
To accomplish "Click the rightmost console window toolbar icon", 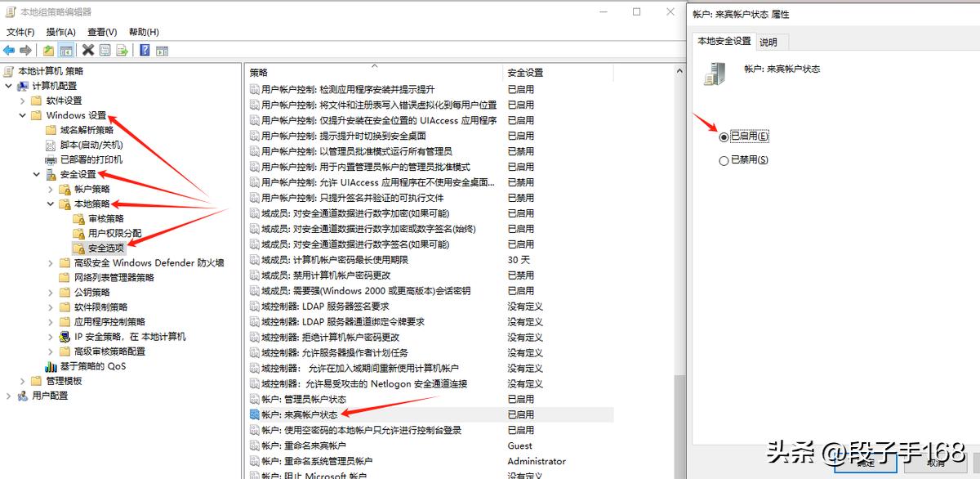I will point(161,50).
